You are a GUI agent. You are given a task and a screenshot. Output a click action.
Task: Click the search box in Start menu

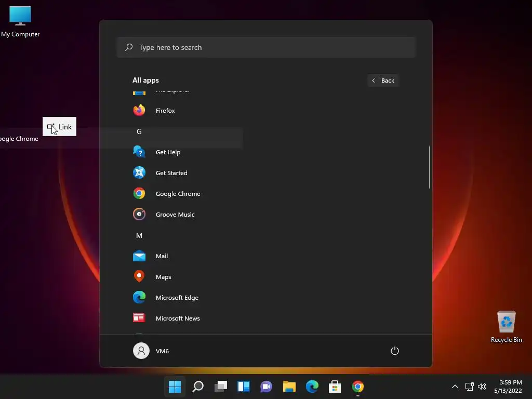pos(266,47)
